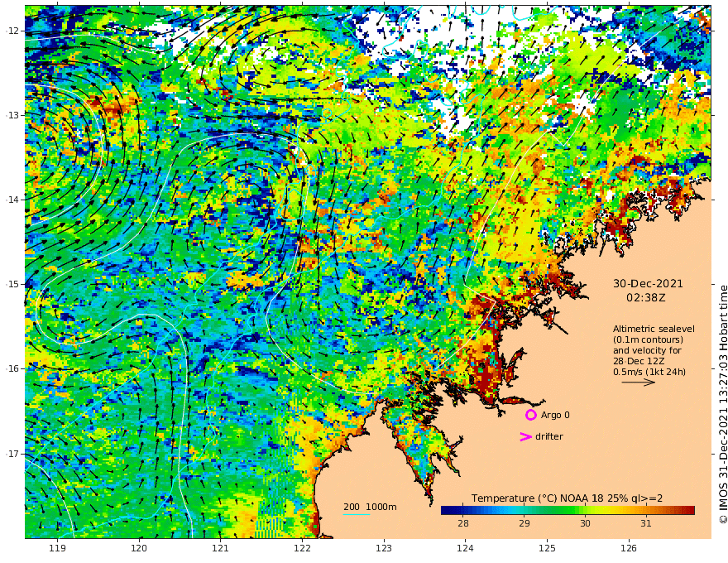Click longitude axis label '120'
Viewport: 728px width, 563px height.
[139, 548]
